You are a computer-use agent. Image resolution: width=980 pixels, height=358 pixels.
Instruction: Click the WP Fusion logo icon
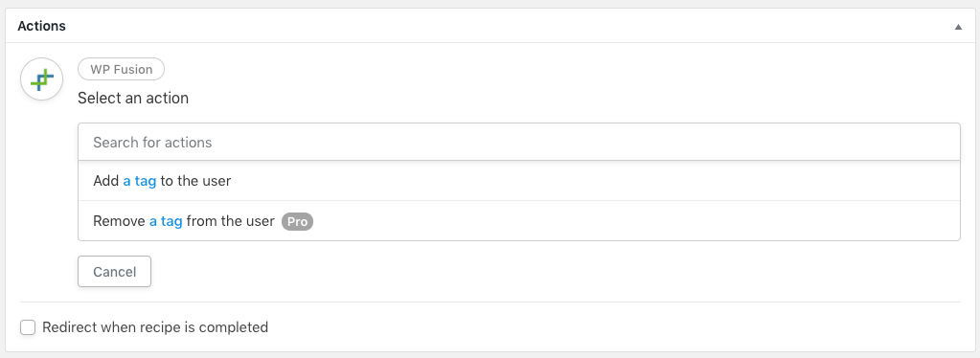click(42, 78)
